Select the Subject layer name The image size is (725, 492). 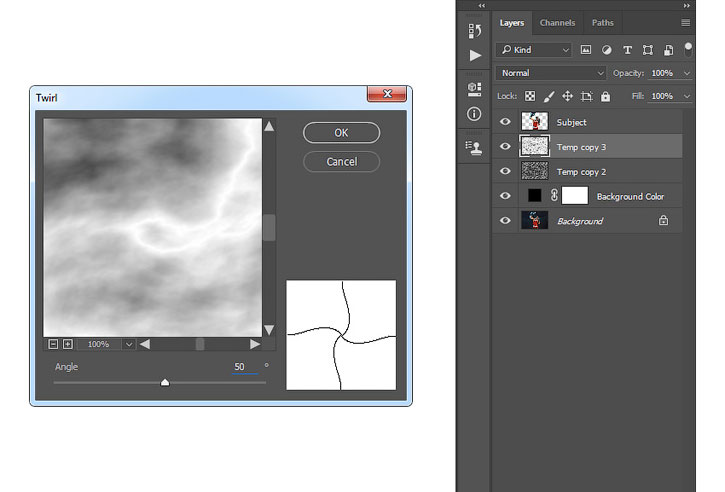[571, 122]
